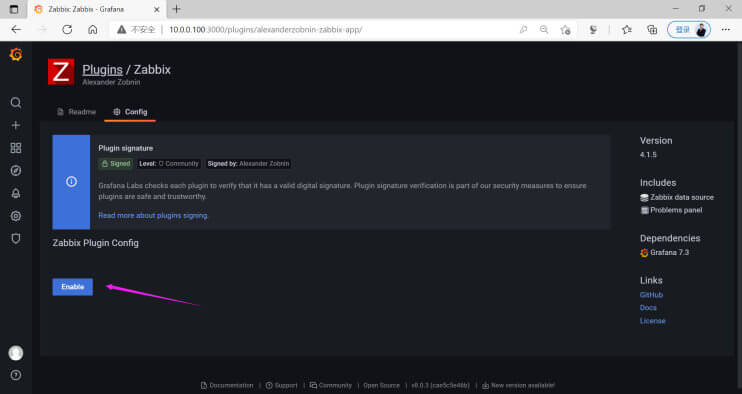Image resolution: width=742 pixels, height=394 pixels.
Task: Go to the browser home page icon
Action: point(93,29)
